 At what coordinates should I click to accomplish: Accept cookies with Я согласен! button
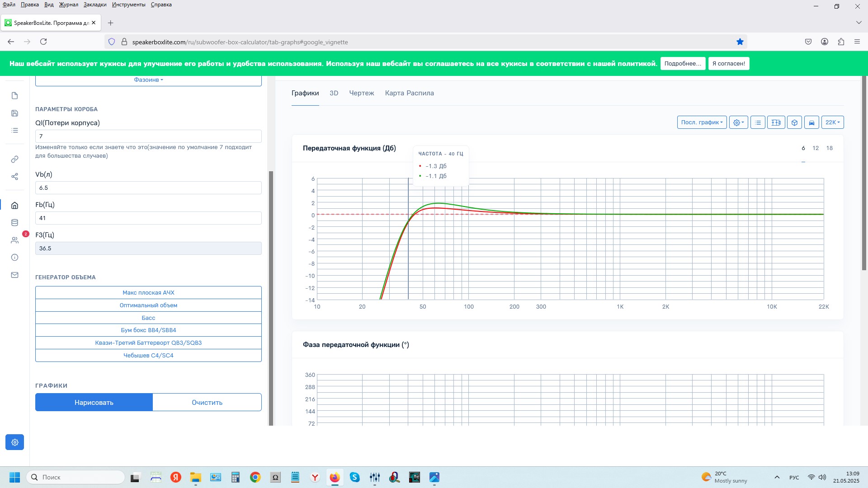tap(729, 64)
